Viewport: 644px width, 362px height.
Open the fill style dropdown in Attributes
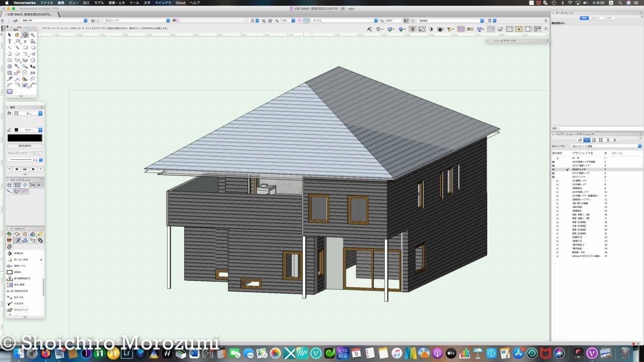pos(40,114)
